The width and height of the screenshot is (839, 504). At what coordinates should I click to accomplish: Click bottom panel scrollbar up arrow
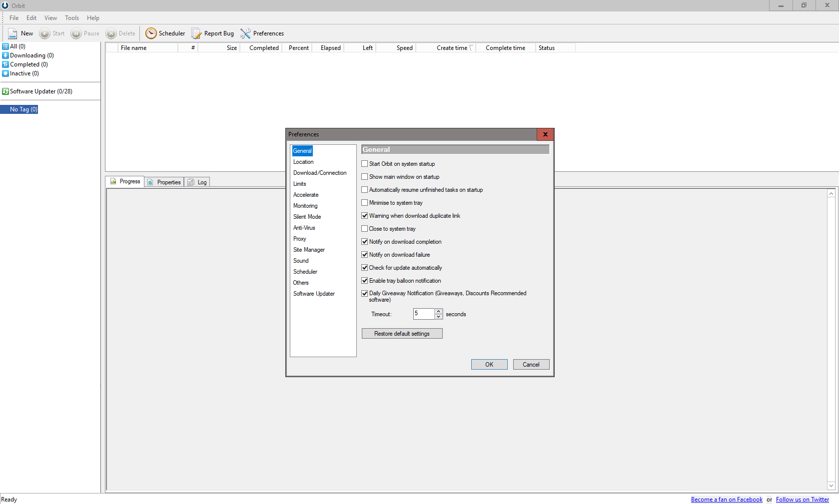point(831,193)
